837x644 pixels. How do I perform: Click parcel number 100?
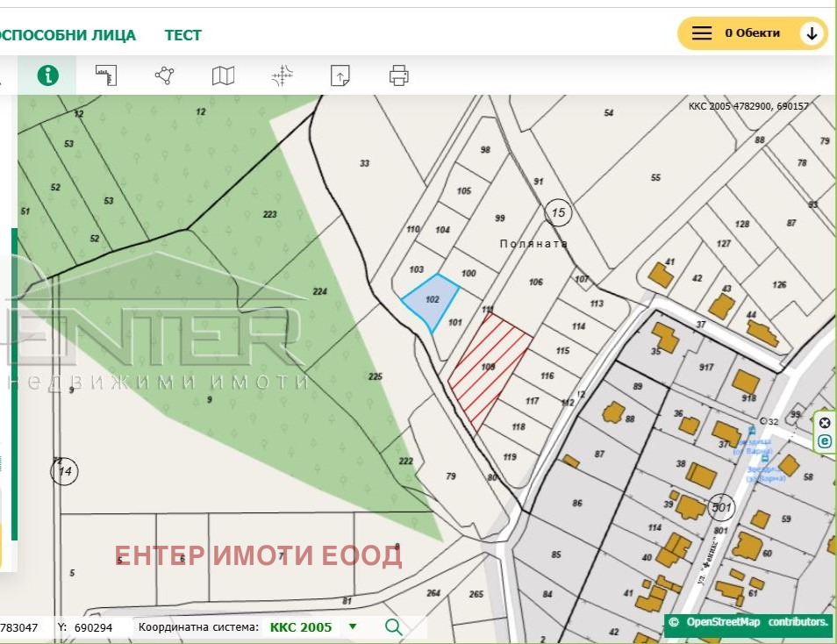[469, 274]
